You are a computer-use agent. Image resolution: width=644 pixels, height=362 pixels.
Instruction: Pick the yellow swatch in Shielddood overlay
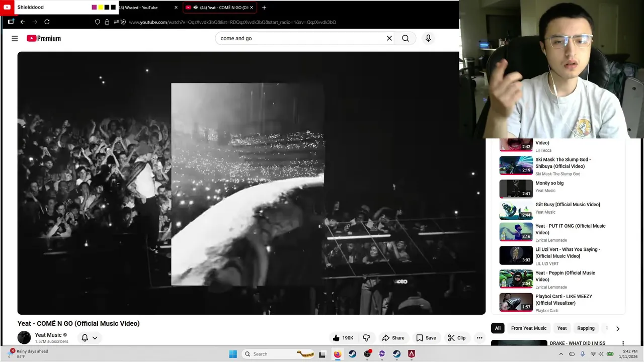click(101, 8)
